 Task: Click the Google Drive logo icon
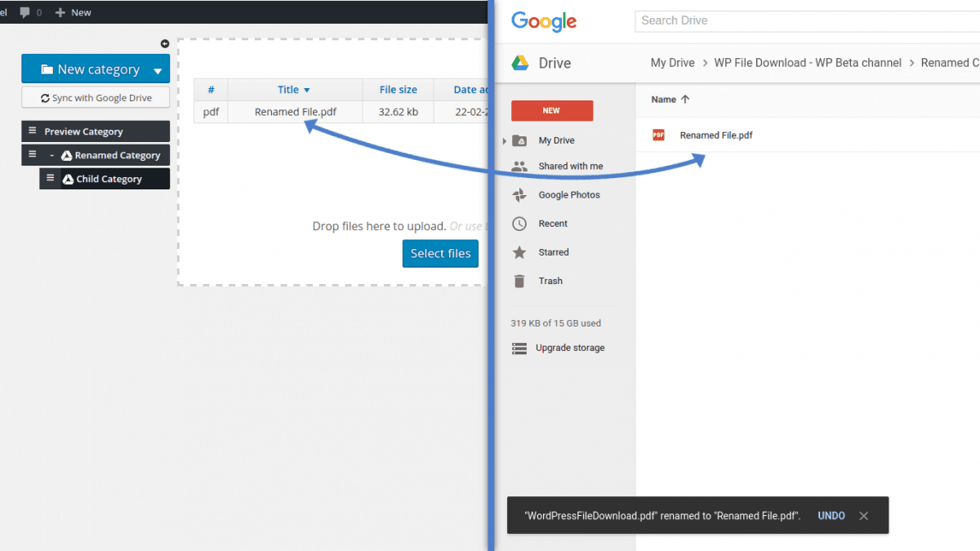(520, 63)
